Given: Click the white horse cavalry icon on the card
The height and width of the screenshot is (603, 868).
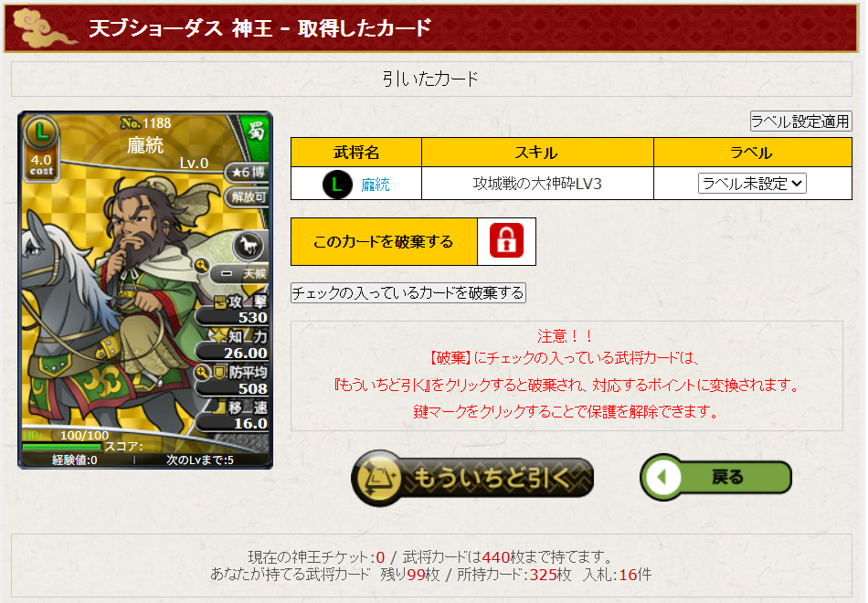Looking at the screenshot, I should [248, 245].
